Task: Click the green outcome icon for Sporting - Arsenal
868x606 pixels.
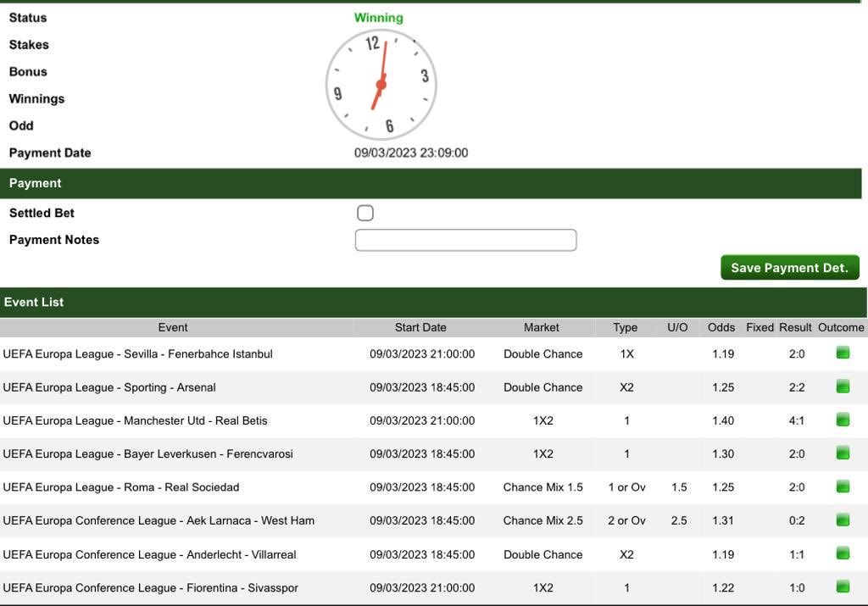Action: click(843, 386)
